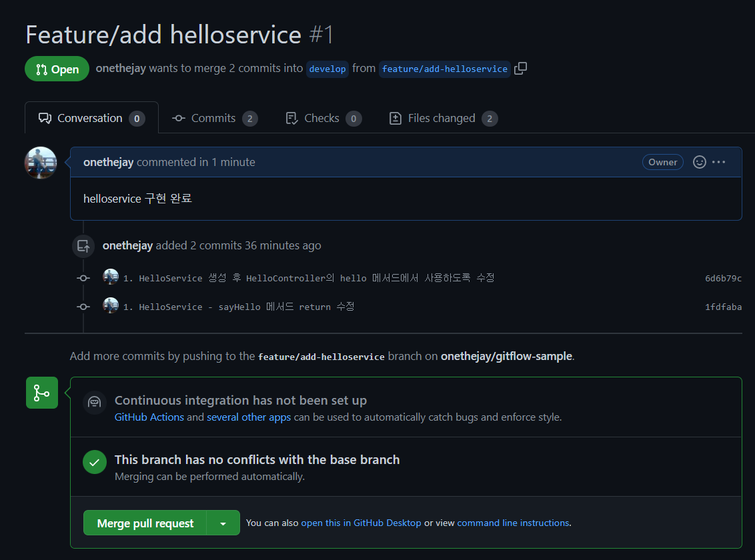Switch to the Commits tab

[x=215, y=119]
